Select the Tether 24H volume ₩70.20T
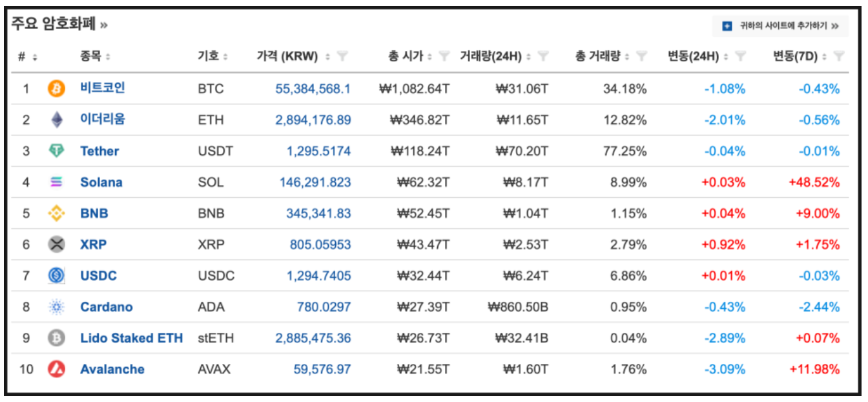This screenshot has height=402, width=868. [x=522, y=151]
